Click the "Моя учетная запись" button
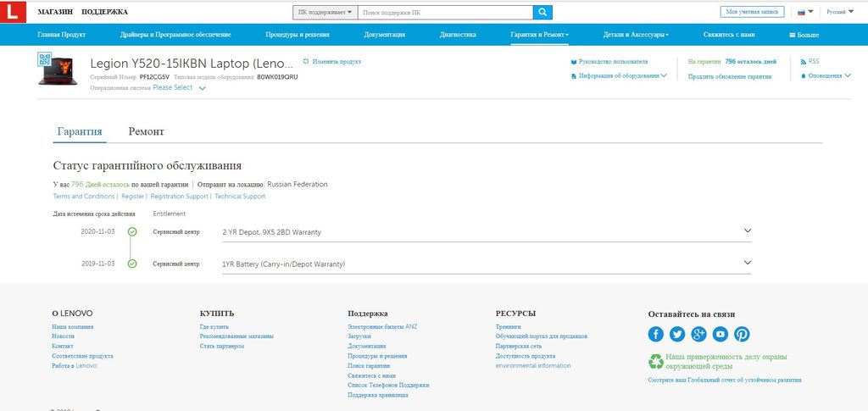Viewport: 868px width, 411px height. pos(751,12)
